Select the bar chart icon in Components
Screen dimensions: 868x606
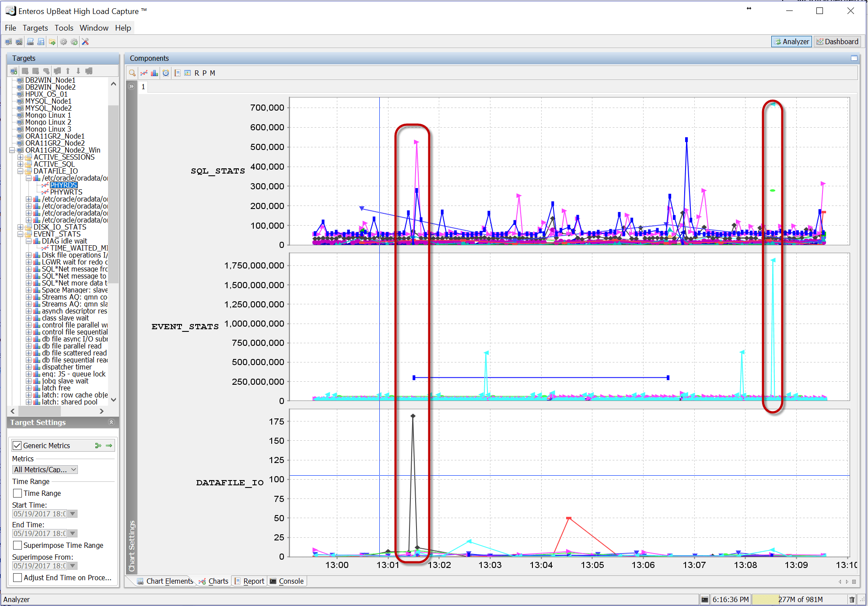[x=154, y=73]
